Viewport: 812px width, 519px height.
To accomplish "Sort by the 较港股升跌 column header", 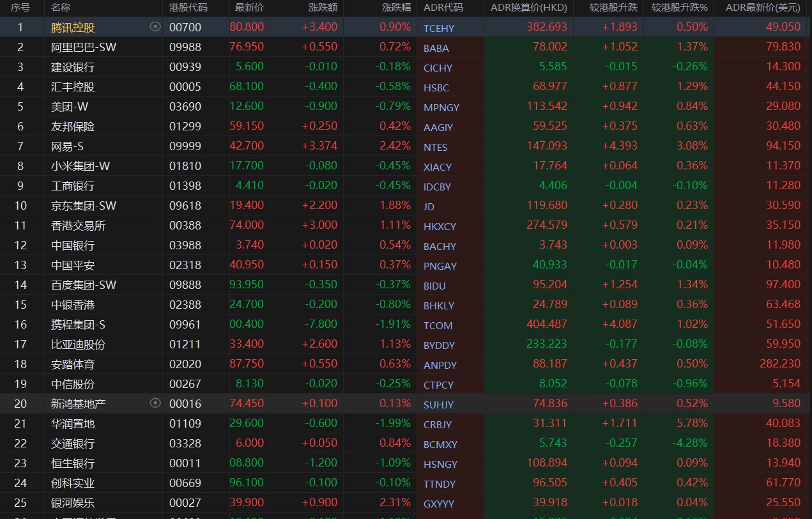I will [613, 8].
